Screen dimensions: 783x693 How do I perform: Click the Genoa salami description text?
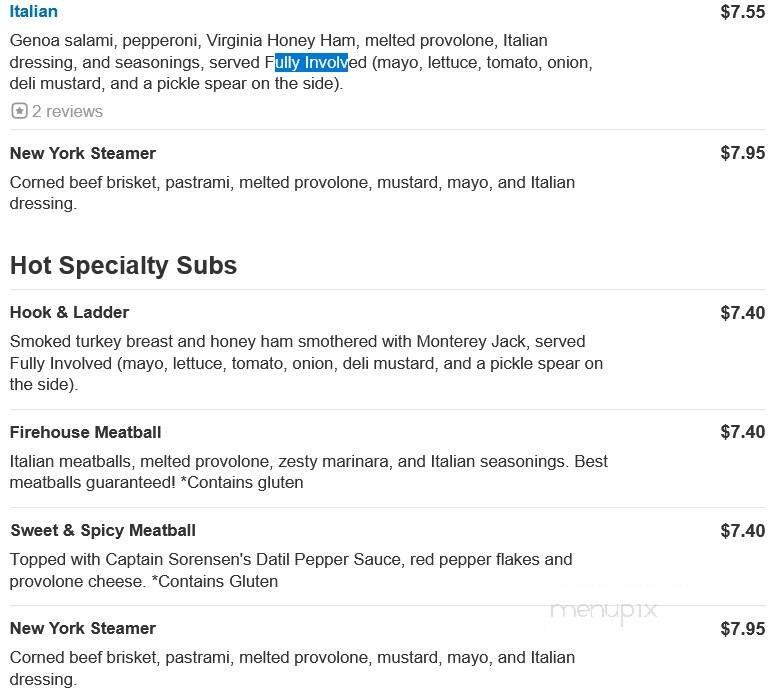[278, 41]
